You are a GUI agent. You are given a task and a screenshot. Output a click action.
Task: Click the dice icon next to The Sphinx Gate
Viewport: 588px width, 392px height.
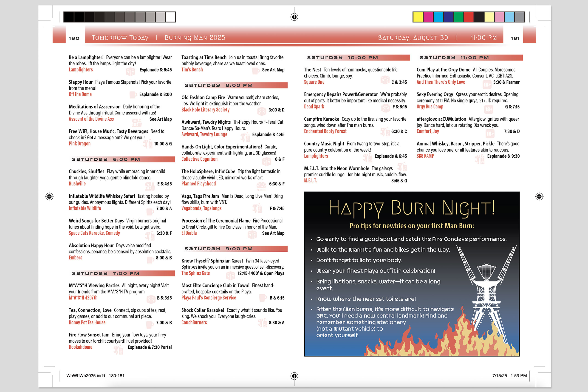230,276
